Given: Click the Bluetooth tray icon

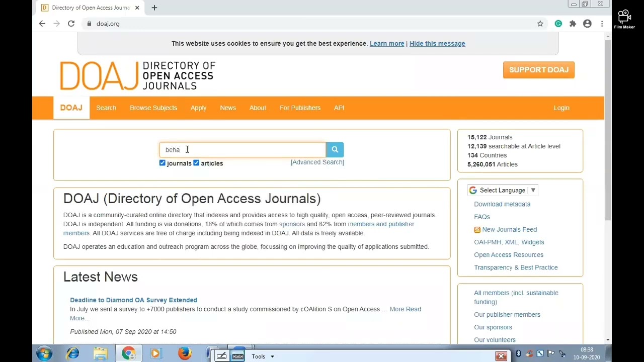Looking at the screenshot, I should pos(518,354).
